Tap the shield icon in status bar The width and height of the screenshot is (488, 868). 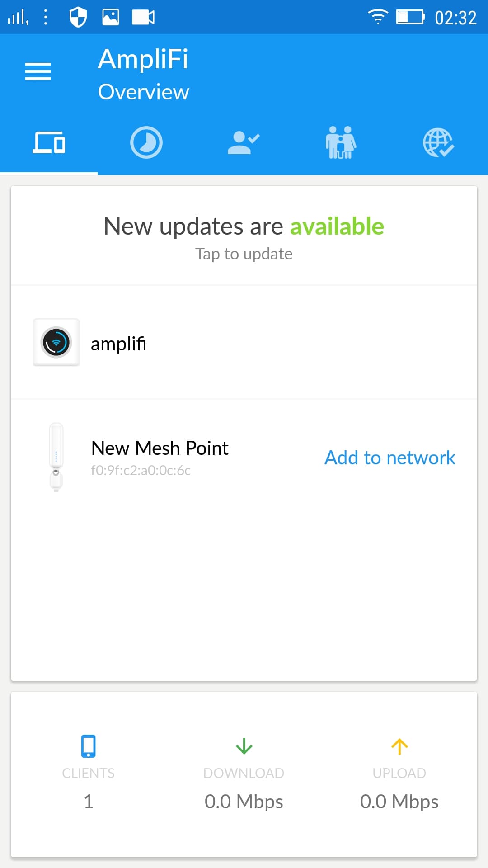(x=78, y=17)
